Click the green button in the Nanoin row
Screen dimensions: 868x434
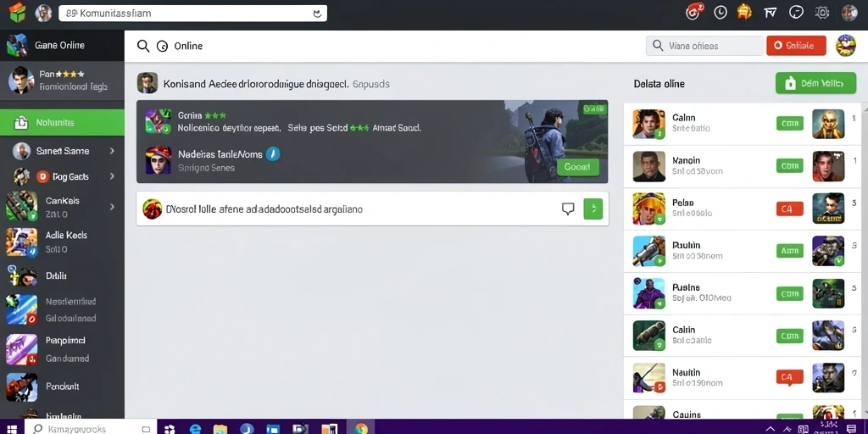[790, 165]
